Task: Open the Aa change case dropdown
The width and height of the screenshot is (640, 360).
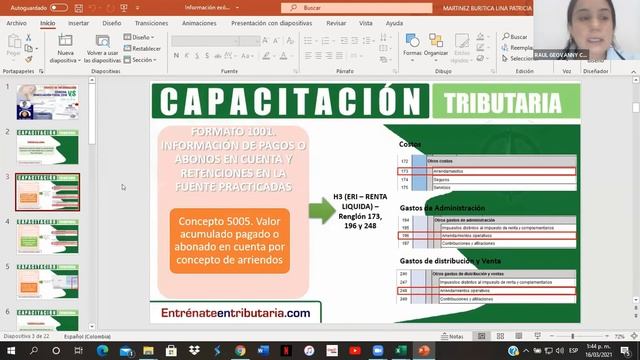Action: [247, 56]
